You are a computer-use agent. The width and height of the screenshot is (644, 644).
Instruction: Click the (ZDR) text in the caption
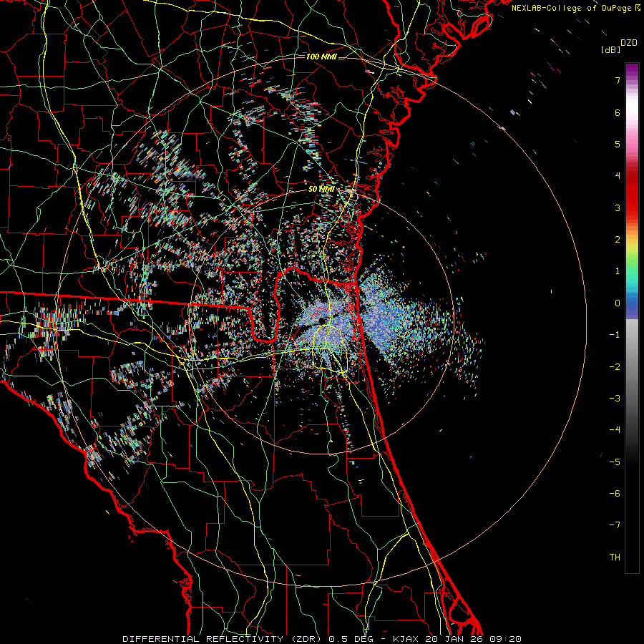(x=306, y=639)
